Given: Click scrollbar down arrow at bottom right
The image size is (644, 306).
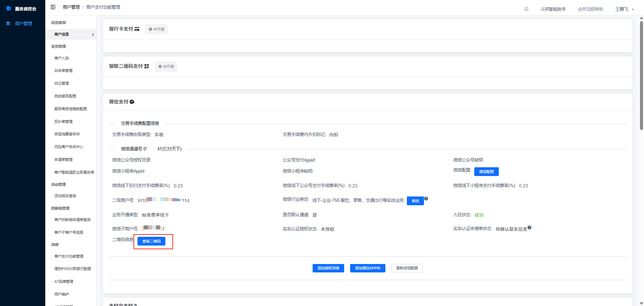Looking at the screenshot, I should tap(641, 303).
